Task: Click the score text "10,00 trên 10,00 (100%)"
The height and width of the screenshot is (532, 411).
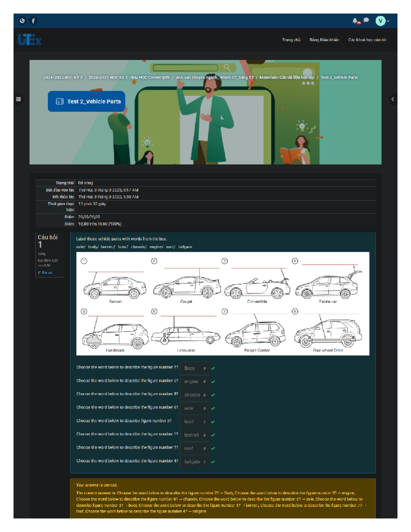Action: (100, 224)
